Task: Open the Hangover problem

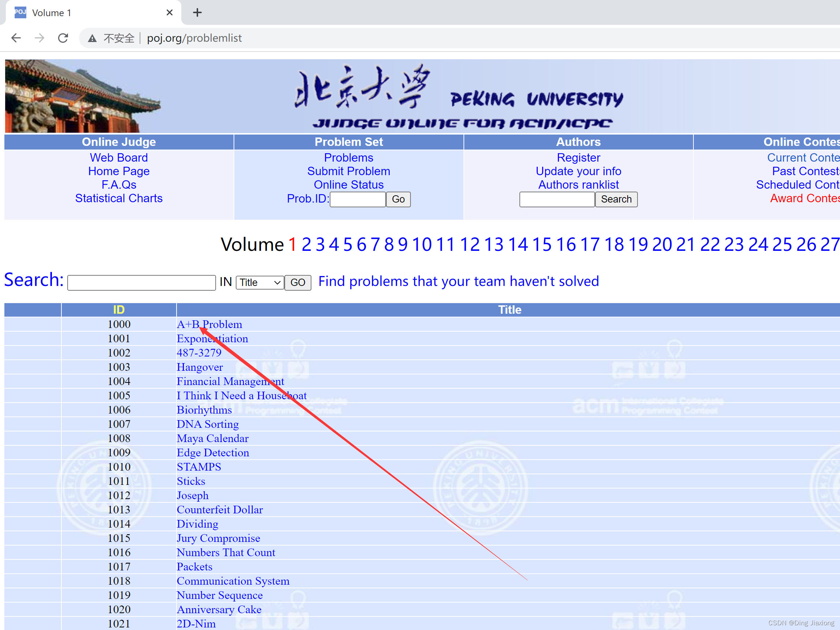Action: coord(200,367)
